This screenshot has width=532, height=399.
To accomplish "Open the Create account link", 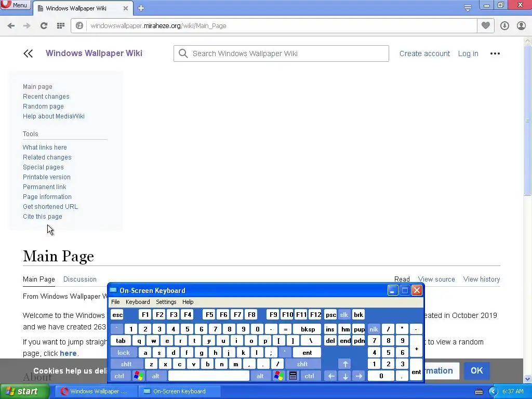I will pos(424,54).
